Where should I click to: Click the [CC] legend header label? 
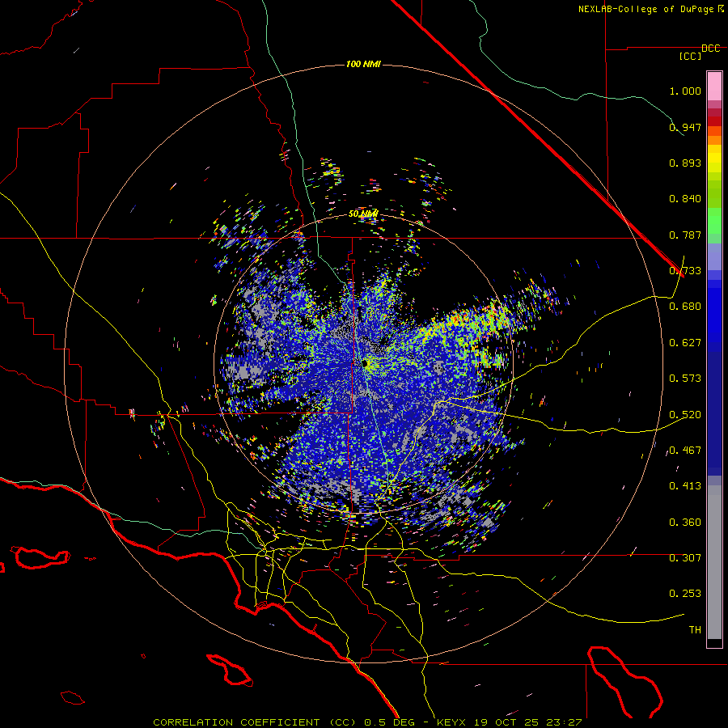690,56
